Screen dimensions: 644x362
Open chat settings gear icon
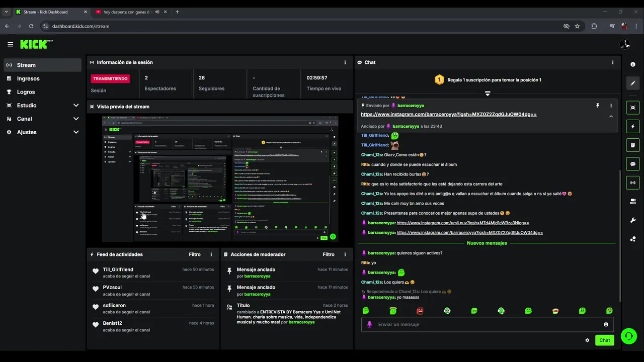[587, 340]
